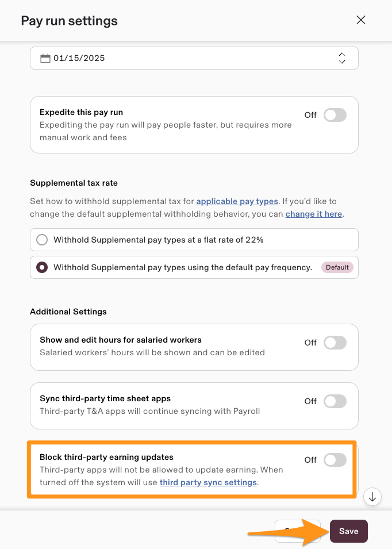Click the Sync third-party time sheet card
This screenshot has width=392, height=549.
[x=194, y=406]
